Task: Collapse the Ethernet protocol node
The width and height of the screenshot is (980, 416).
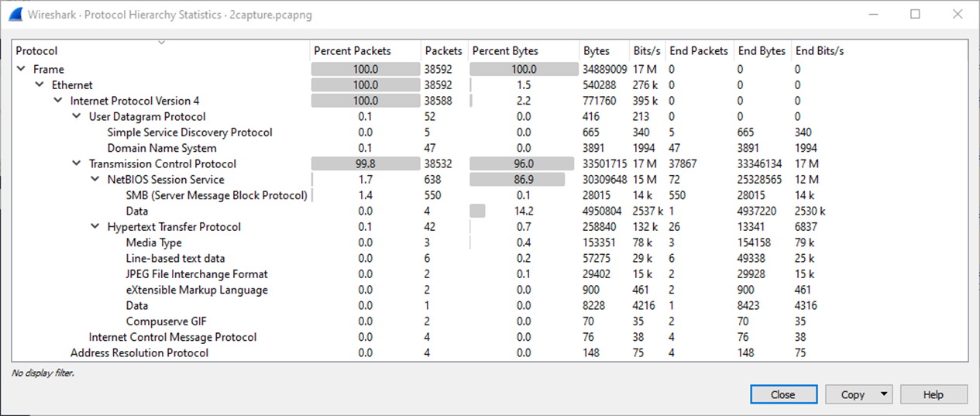Action: click(x=40, y=85)
